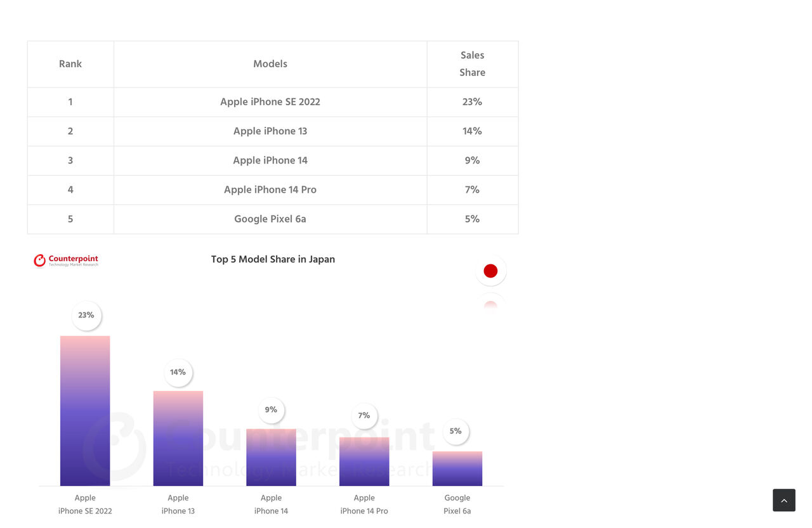Click the 14% sales share table cell

pos(473,131)
